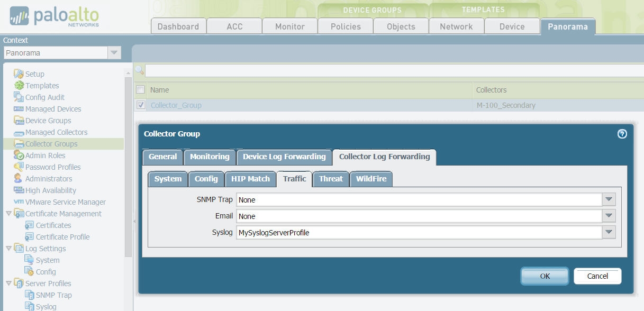This screenshot has width=644, height=311.
Task: Open the Config log sub-tab
Action: 206,179
